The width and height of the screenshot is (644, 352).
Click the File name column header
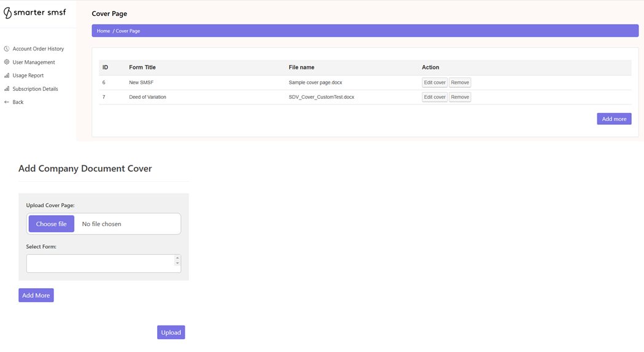click(x=301, y=67)
